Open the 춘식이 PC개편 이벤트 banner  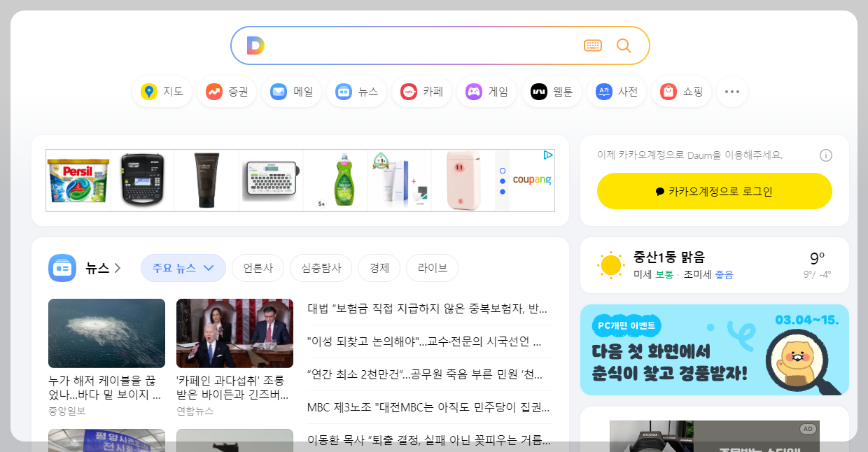coord(715,350)
